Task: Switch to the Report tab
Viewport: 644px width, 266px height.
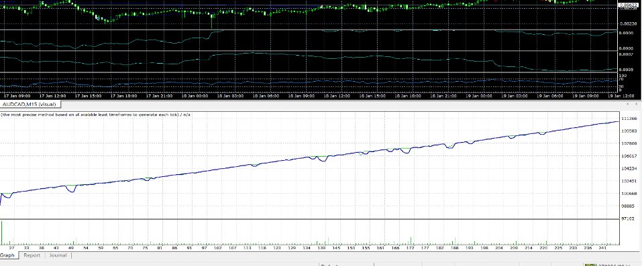Action: point(32,255)
